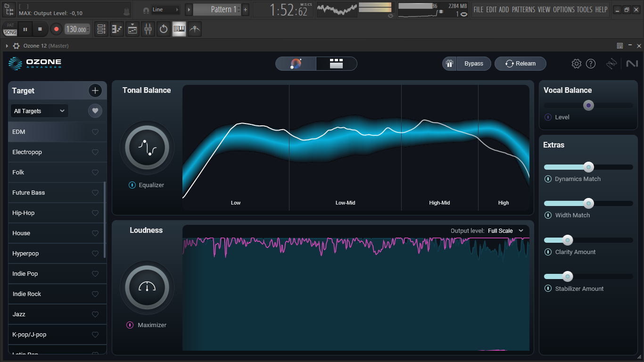Add a new target with plus button
This screenshot has height=362, width=644.
95,90
